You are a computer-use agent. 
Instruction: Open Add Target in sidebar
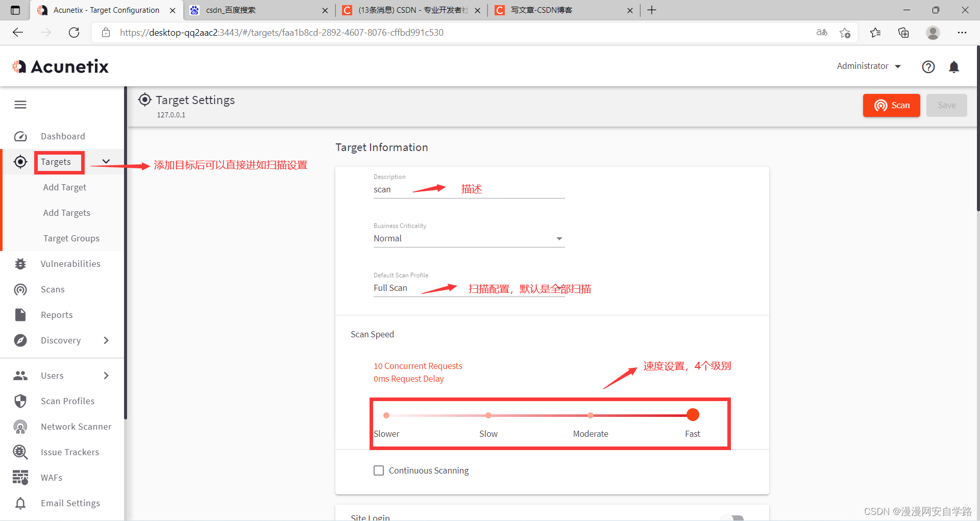[x=65, y=187]
